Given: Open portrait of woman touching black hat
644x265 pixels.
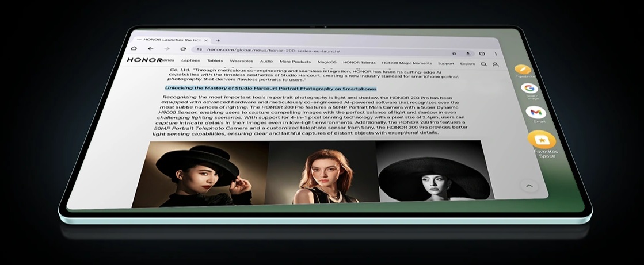Looking at the screenshot, I should tap(200, 174).
